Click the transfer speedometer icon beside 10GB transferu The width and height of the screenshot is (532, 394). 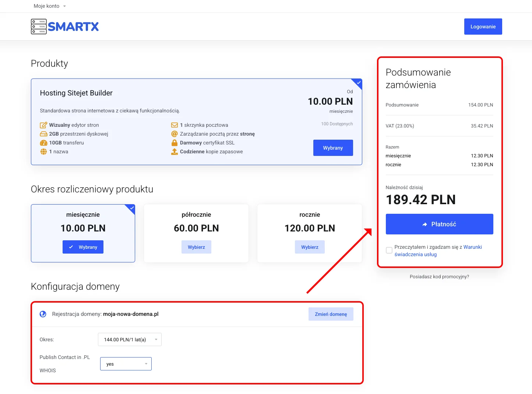pos(43,143)
